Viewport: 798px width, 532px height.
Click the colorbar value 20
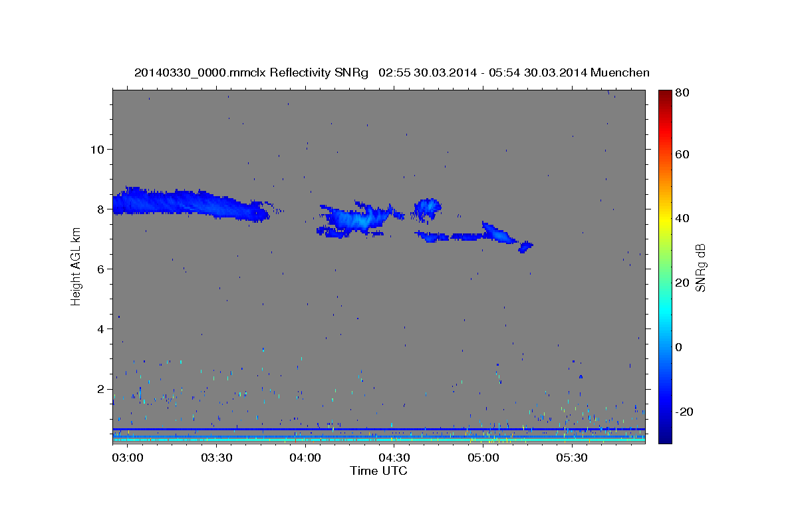682,283
